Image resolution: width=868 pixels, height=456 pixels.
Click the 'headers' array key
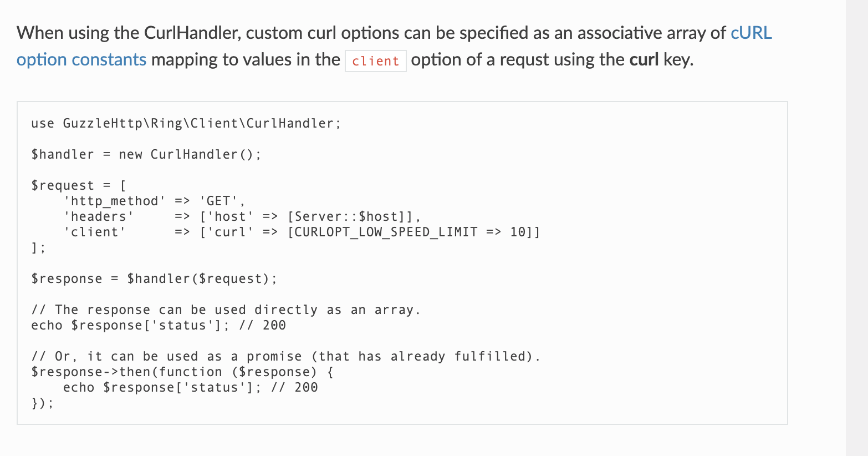(99, 216)
